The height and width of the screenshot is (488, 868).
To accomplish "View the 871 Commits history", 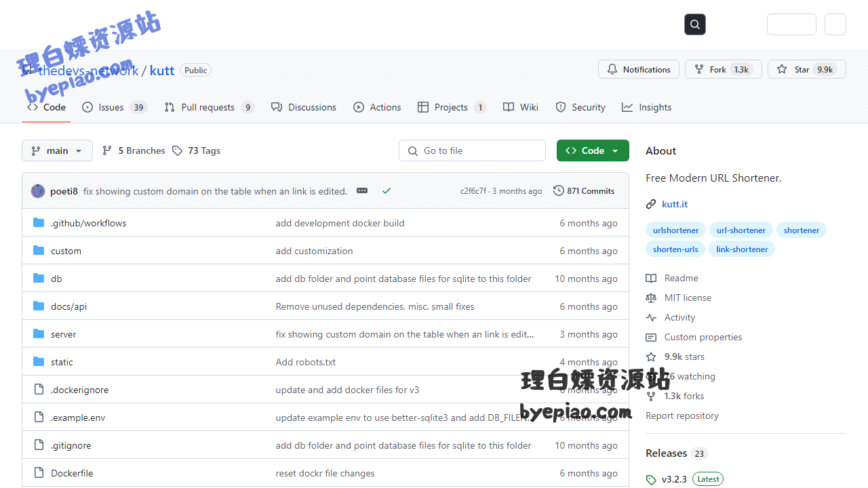I will pos(584,191).
